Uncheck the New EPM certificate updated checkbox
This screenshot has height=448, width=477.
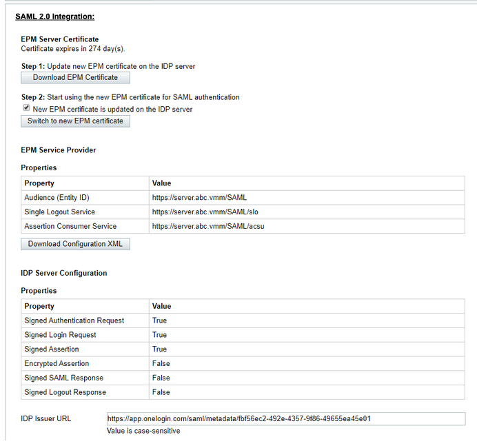(26, 109)
